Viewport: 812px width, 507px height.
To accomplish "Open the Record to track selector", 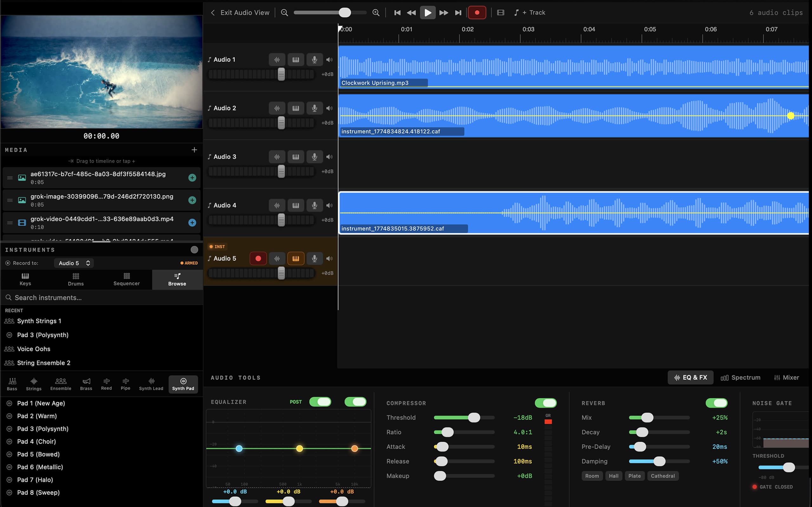I will (74, 263).
